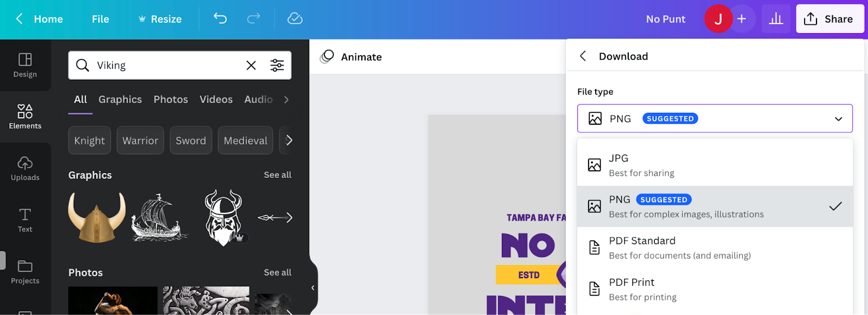Image resolution: width=868 pixels, height=315 pixels.
Task: Select the Videos tab
Action: pyautogui.click(x=216, y=99)
